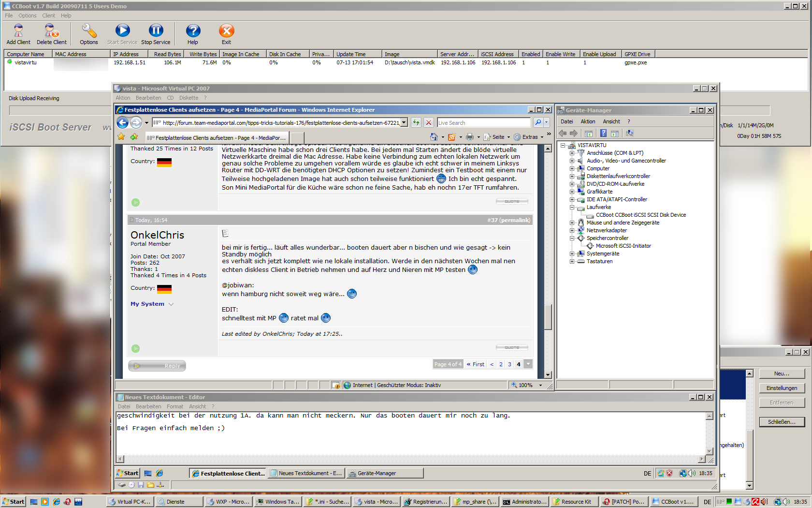812x508 pixels.
Task: Open the IE address bar dropdown
Action: tap(404, 123)
